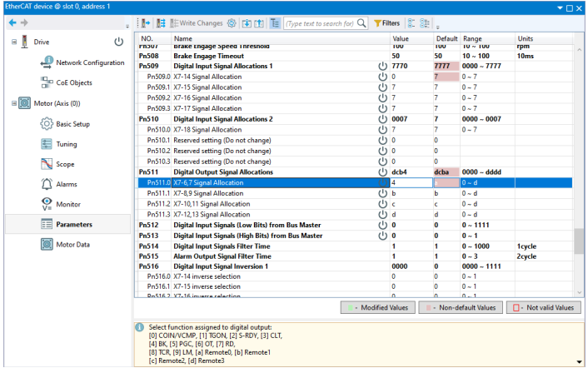Collapse the Motor (Axis (0)) node
This screenshot has height=368, width=588.
pyautogui.click(x=14, y=103)
